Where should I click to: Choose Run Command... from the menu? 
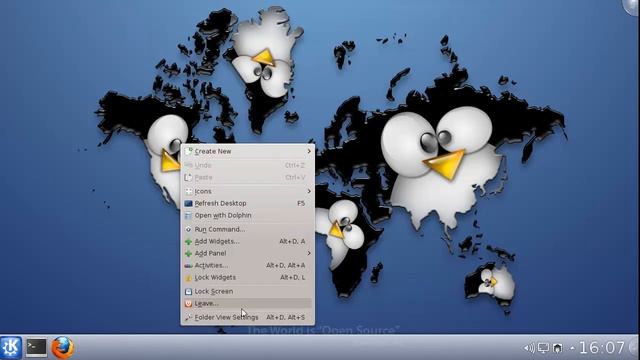(x=248, y=229)
